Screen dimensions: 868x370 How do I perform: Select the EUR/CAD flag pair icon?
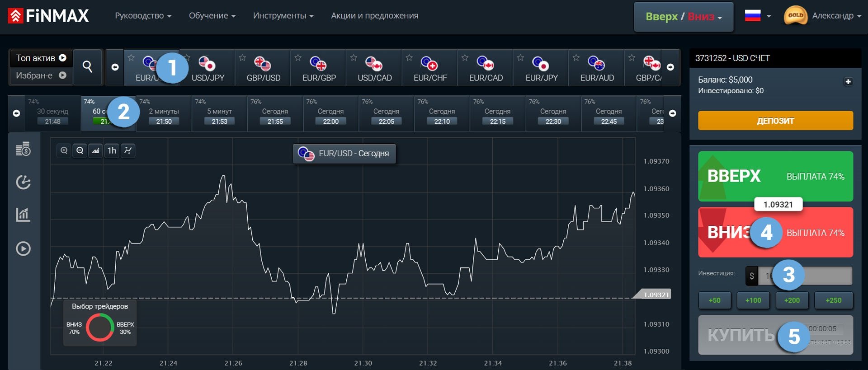pyautogui.click(x=485, y=64)
